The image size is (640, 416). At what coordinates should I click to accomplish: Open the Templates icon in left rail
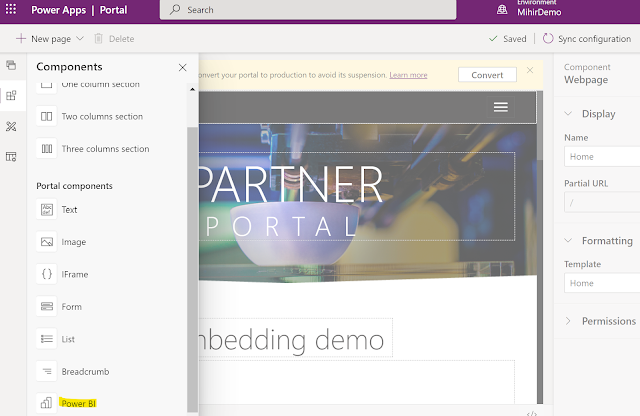[x=11, y=157]
